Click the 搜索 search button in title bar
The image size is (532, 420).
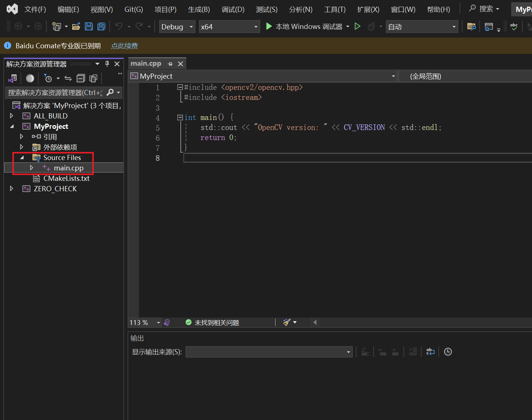pyautogui.click(x=484, y=9)
